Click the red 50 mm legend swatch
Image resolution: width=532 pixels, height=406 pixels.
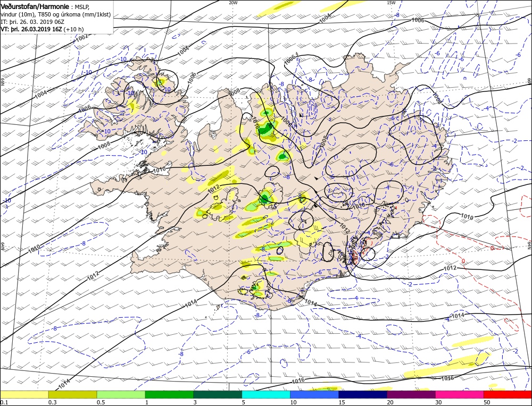[508, 394]
